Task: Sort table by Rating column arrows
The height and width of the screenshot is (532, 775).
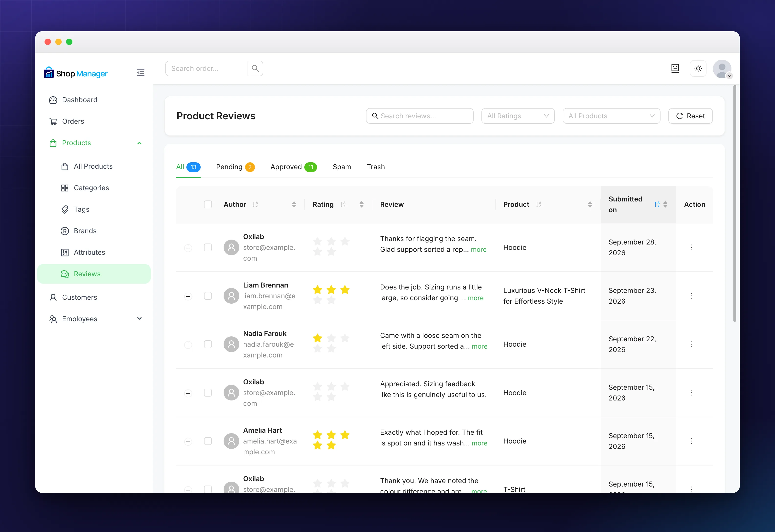Action: [361, 204]
